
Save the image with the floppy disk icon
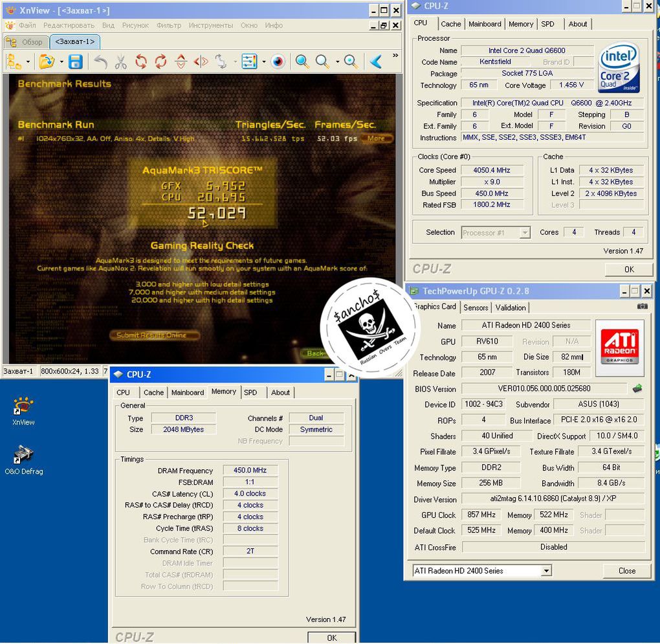(76, 62)
